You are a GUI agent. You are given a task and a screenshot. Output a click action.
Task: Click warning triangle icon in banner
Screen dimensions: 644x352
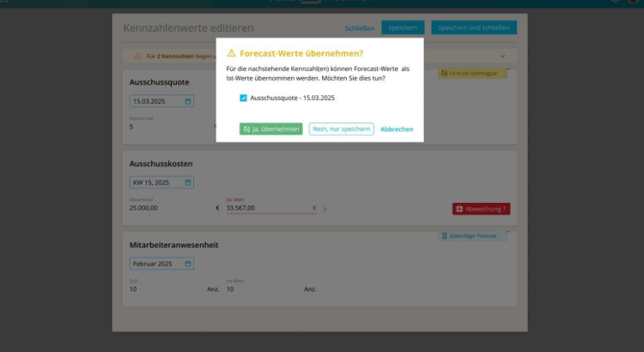coord(137,56)
